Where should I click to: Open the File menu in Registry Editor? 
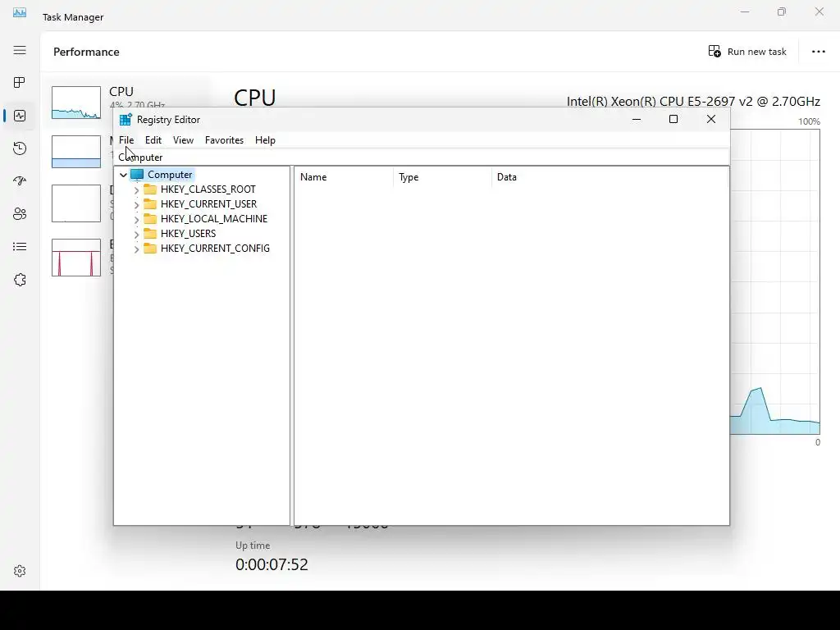point(126,139)
